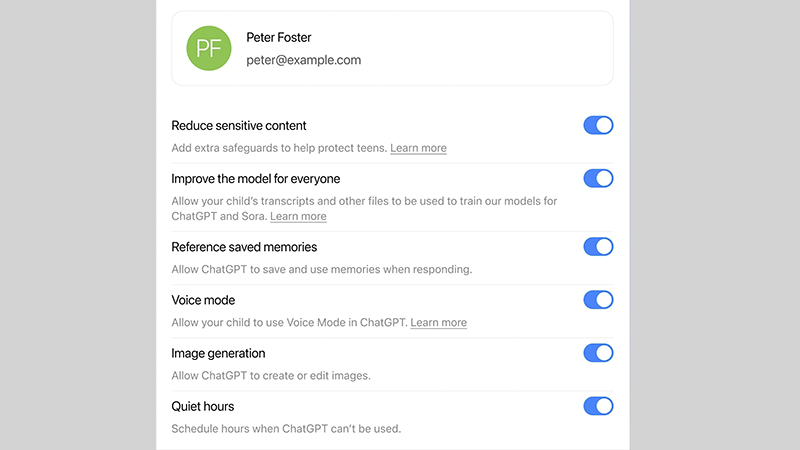Viewport: 800px width, 450px height.
Task: Turn off Improve the model for everyone
Action: [598, 179]
